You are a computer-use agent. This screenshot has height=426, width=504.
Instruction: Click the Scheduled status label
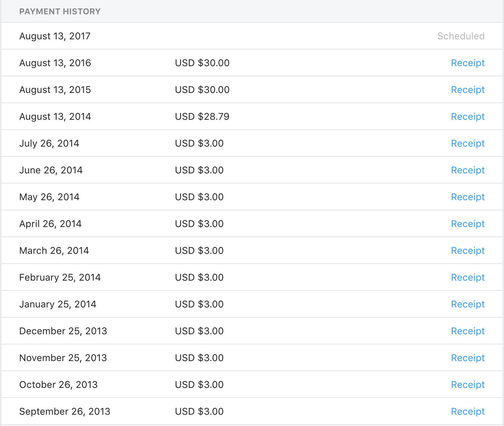(461, 36)
